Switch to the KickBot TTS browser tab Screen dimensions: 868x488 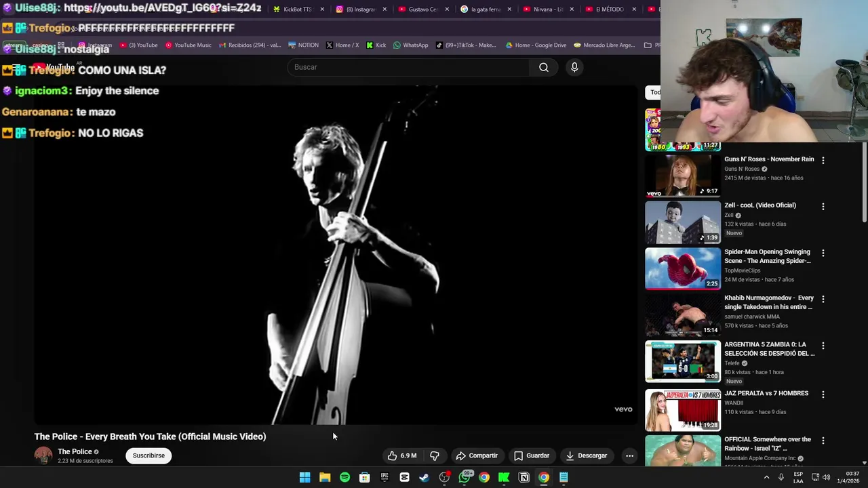tap(297, 9)
